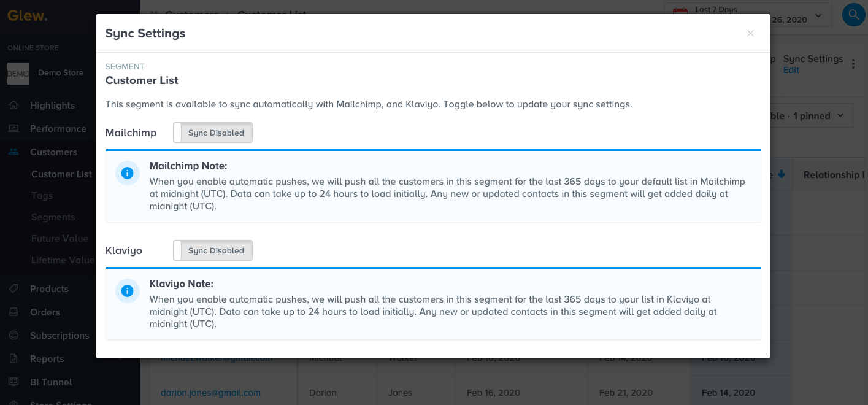Enable the Klaviyo sync toggle
Image resolution: width=868 pixels, height=405 pixels.
pyautogui.click(x=213, y=250)
